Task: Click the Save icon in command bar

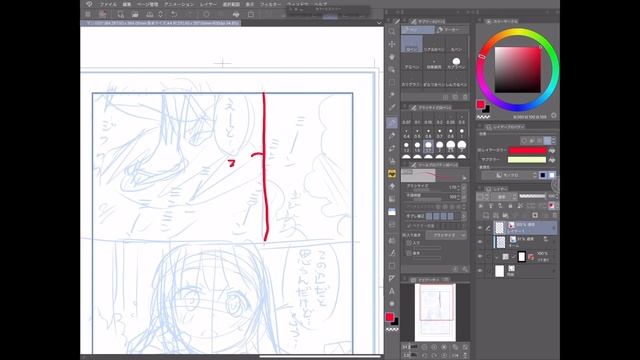Action: [150, 15]
